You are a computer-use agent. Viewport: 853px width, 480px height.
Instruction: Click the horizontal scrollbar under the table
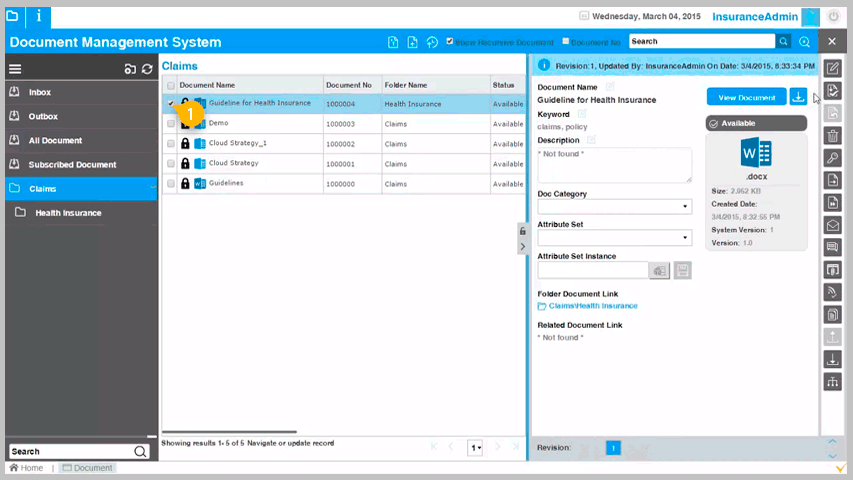pyautogui.click(x=229, y=432)
